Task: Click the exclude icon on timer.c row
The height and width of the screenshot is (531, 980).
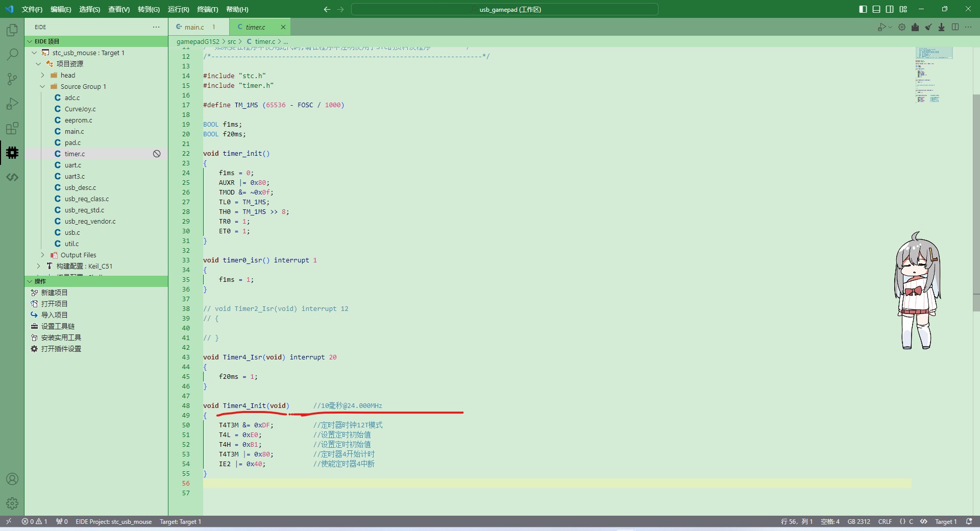Action: coord(157,154)
